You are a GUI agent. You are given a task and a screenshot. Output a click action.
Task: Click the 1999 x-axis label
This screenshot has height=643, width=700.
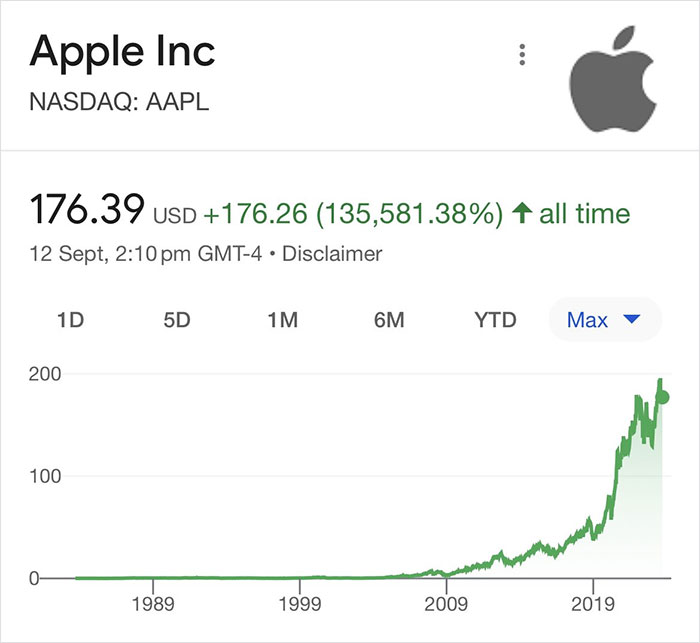point(298,605)
